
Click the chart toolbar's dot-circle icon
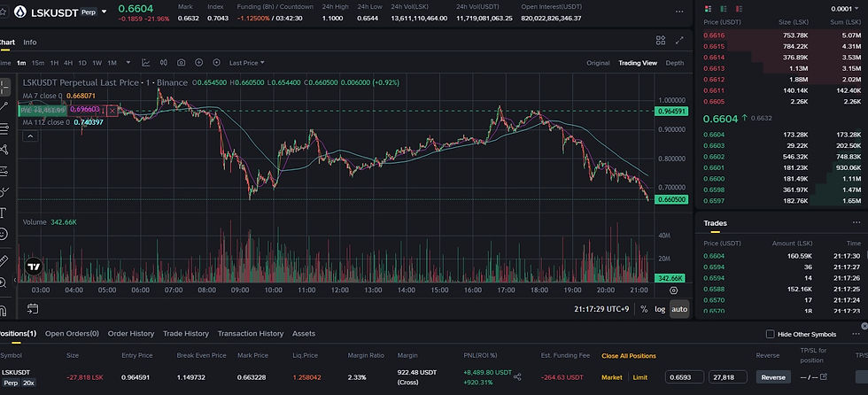[216, 63]
